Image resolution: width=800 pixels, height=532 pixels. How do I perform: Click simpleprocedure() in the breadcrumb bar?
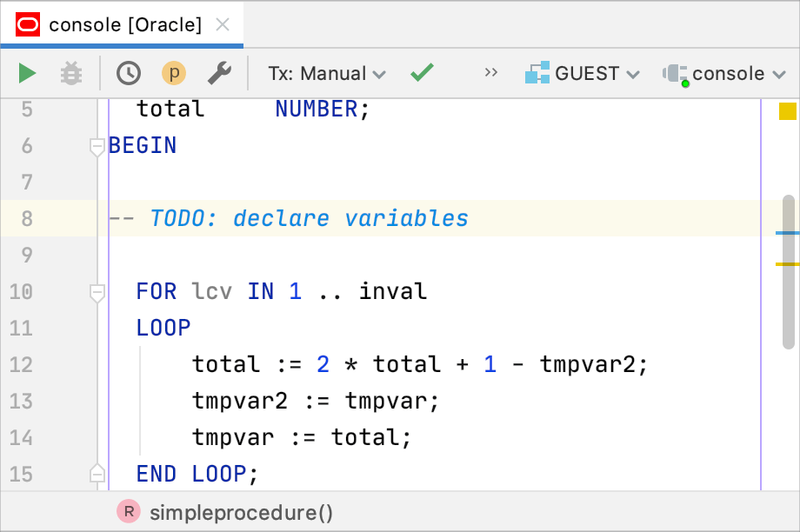240,513
